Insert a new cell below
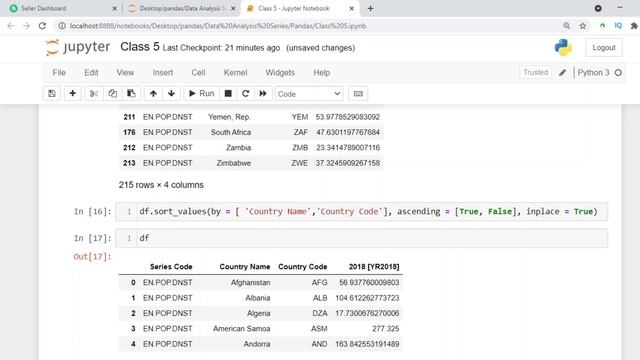640x360 pixels. click(72, 93)
